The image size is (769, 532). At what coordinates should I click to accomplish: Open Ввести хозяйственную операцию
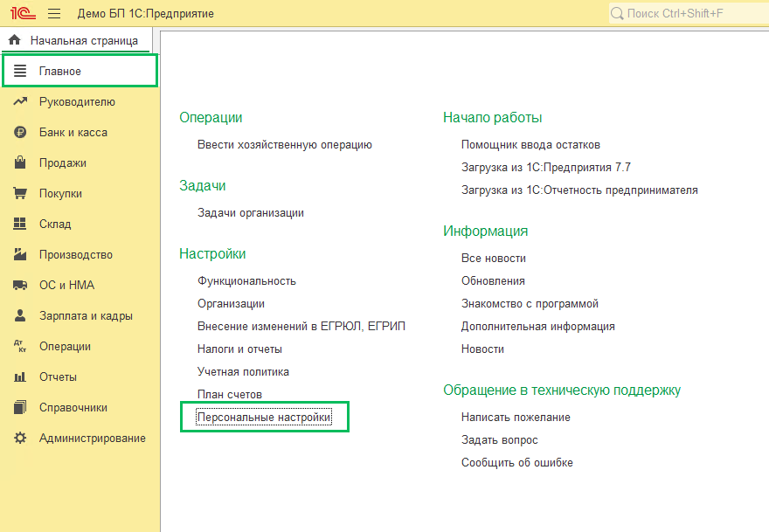[285, 145]
